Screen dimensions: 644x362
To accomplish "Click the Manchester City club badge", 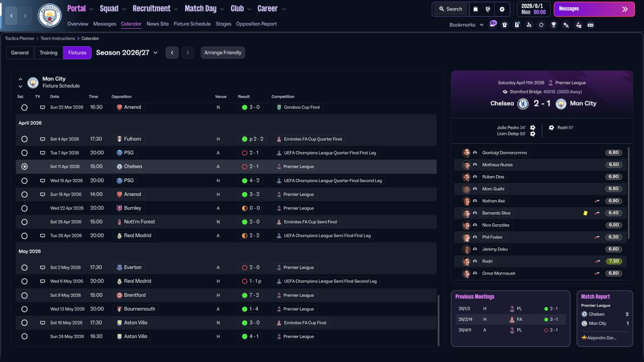I will coord(49,16).
